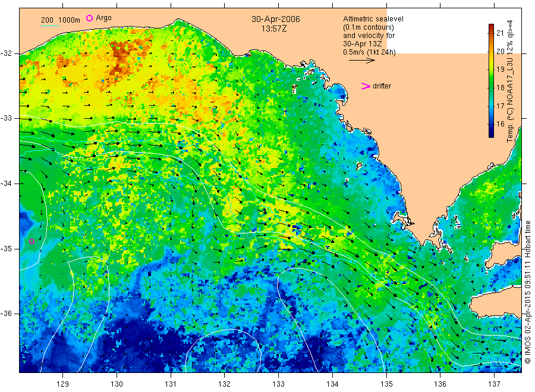Click the latitude label -34
Image resolution: width=535 pixels, height=392 pixels.
coord(6,184)
